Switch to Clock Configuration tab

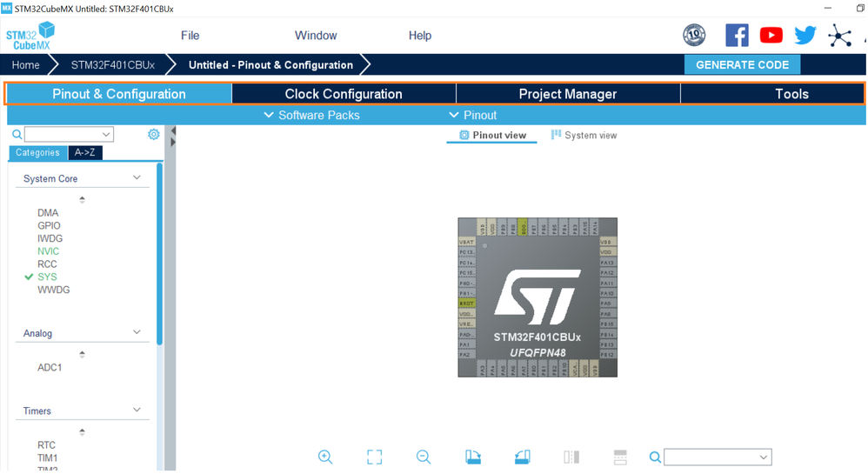344,94
